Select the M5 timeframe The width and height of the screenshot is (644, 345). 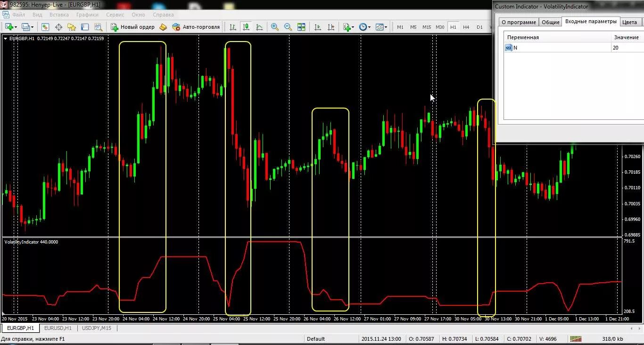click(413, 27)
